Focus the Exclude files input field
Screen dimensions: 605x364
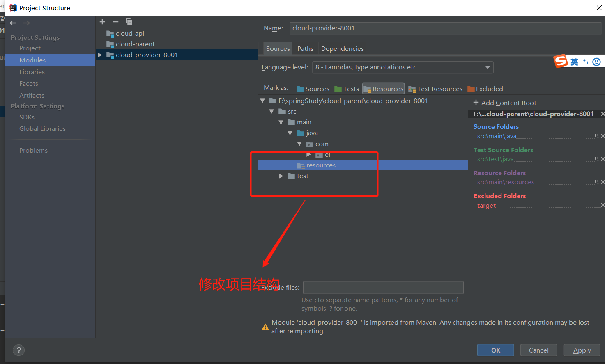pyautogui.click(x=383, y=287)
